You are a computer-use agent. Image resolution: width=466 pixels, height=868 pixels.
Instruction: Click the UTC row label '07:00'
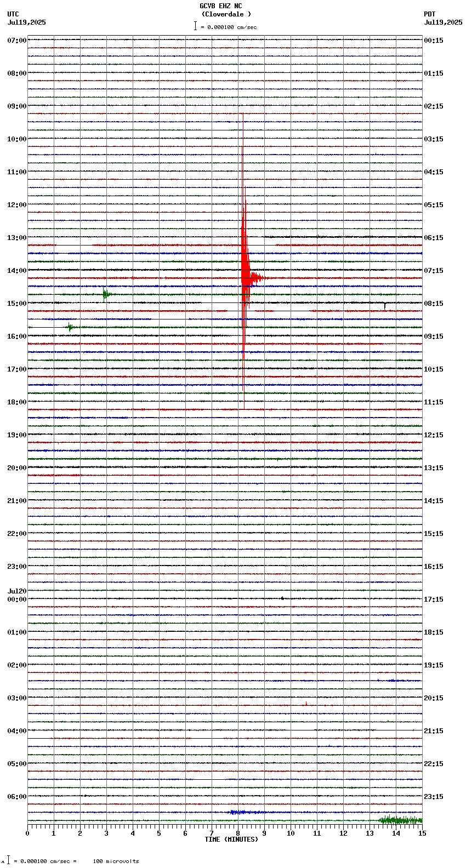17,41
